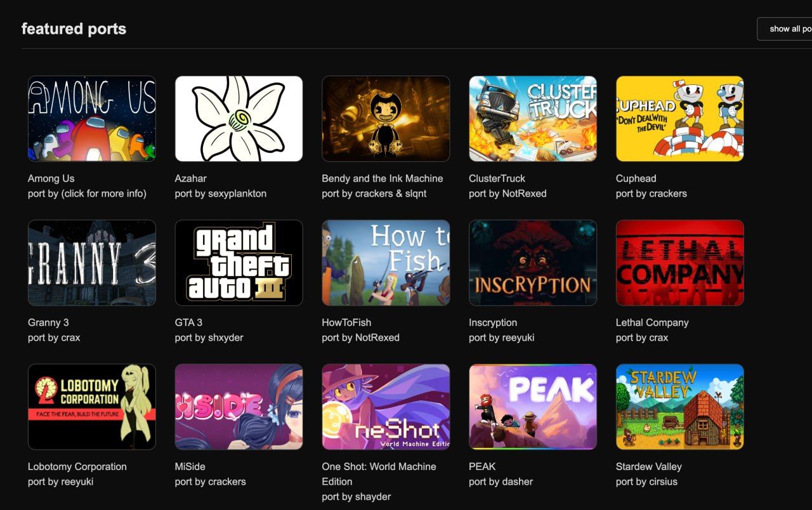812x510 pixels.
Task: Click the Azahar title text
Action: [x=191, y=178]
